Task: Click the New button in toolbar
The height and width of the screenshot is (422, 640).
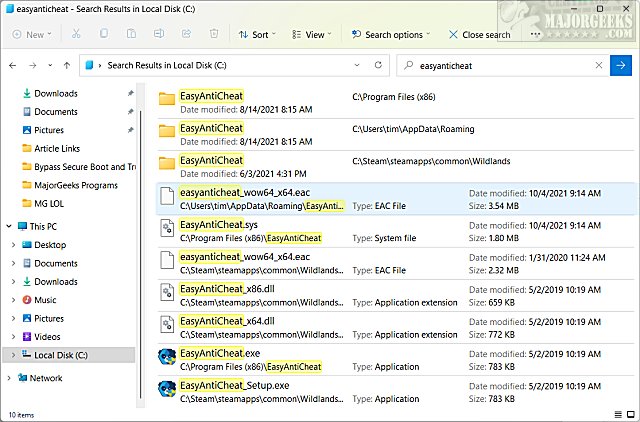Action: click(x=32, y=34)
